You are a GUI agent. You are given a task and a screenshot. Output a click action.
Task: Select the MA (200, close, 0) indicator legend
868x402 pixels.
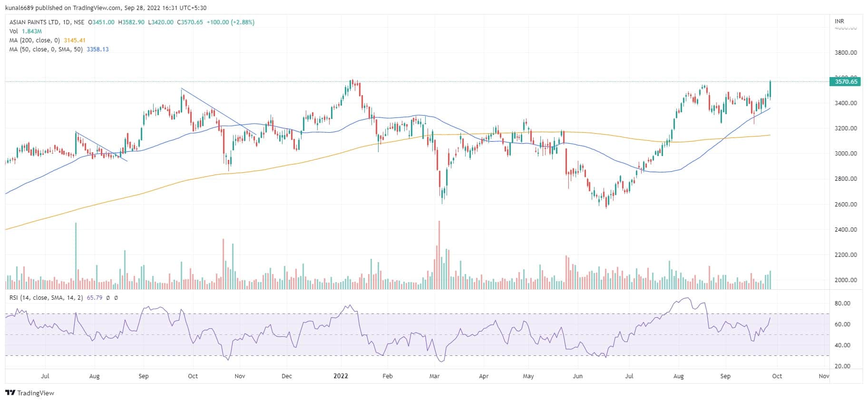[x=35, y=40]
